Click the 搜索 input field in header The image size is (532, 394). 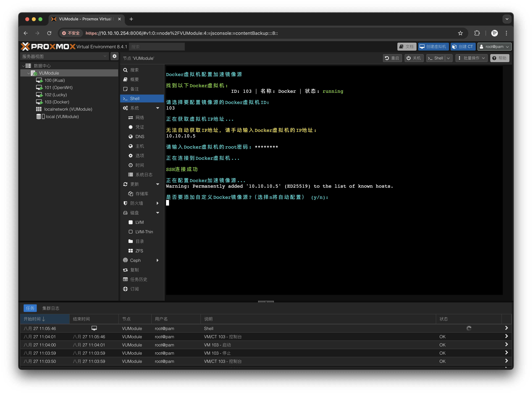tap(157, 46)
